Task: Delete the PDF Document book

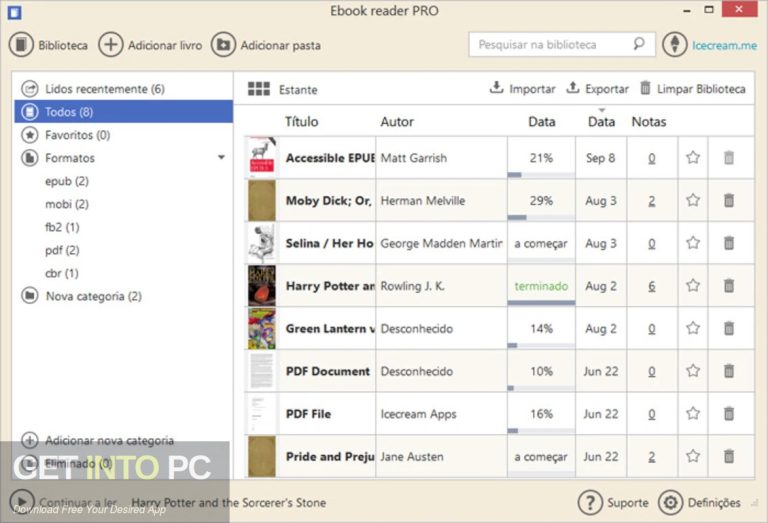Action: 729,371
